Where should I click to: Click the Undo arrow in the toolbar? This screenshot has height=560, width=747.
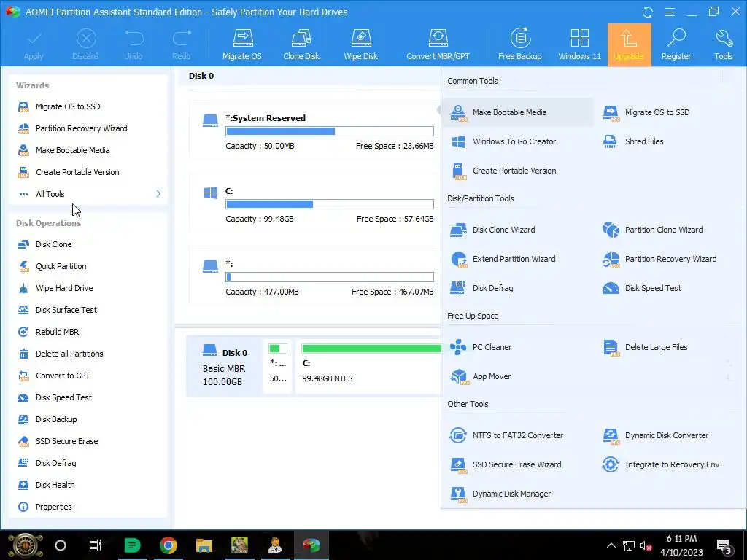pos(133,44)
